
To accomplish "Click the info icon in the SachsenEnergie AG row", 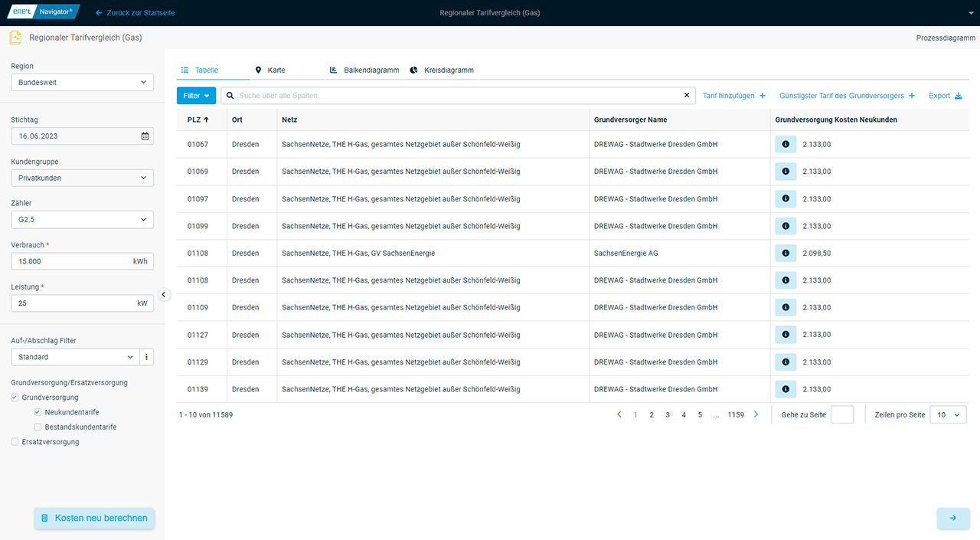I will tap(785, 254).
